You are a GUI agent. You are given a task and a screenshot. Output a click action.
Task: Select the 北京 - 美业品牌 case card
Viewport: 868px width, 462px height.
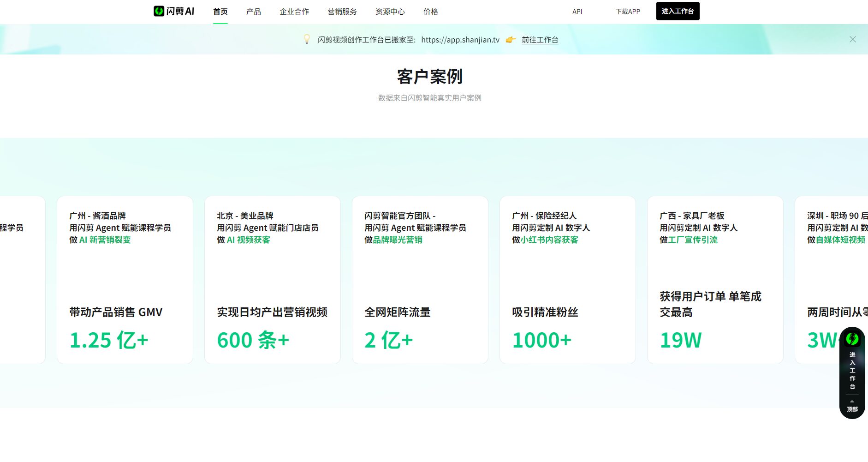273,280
